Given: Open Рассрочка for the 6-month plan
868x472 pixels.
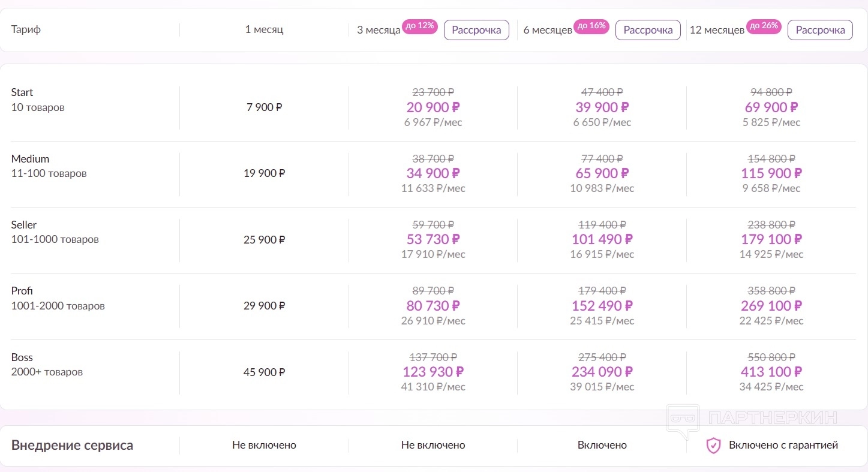Looking at the screenshot, I should 648,30.
